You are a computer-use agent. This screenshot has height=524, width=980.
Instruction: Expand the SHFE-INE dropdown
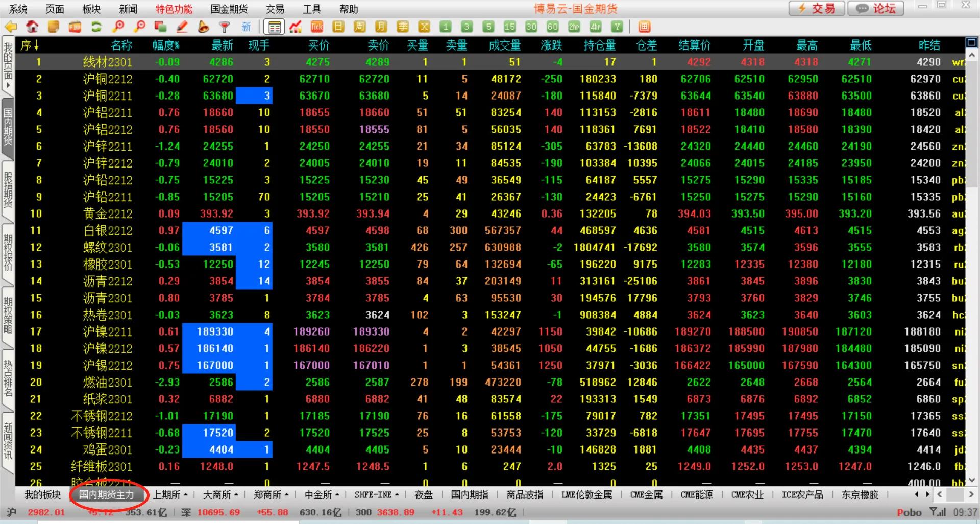tap(377, 495)
